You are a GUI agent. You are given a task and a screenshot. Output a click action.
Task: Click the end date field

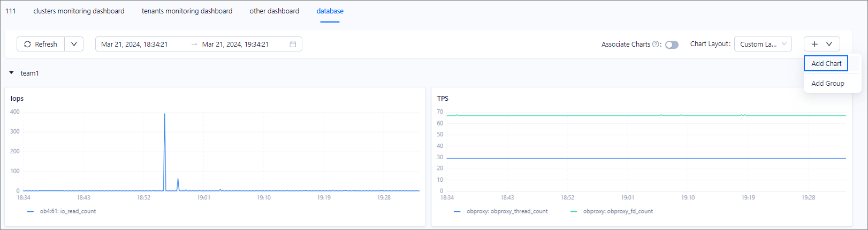click(235, 44)
